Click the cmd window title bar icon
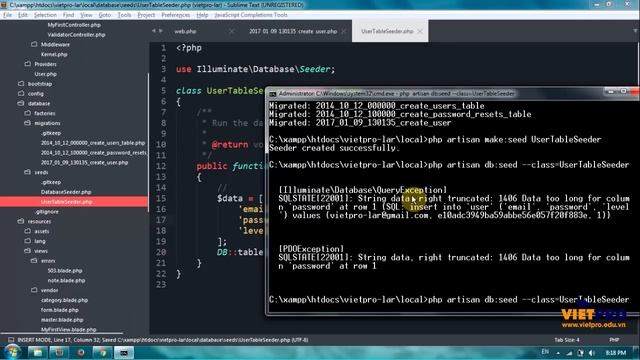Image resolution: width=640 pixels, height=360 pixels. pyautogui.click(x=272, y=94)
